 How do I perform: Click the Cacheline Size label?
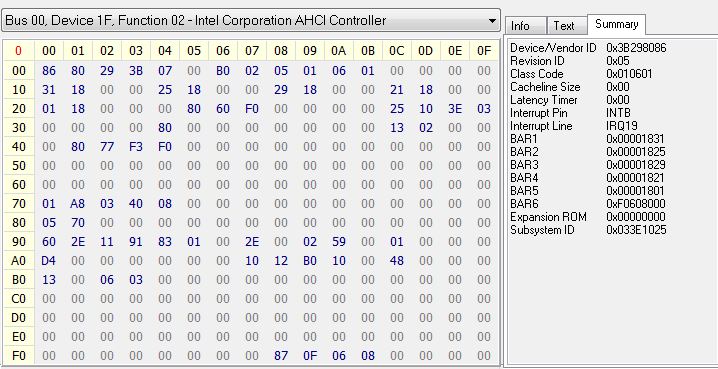click(545, 87)
